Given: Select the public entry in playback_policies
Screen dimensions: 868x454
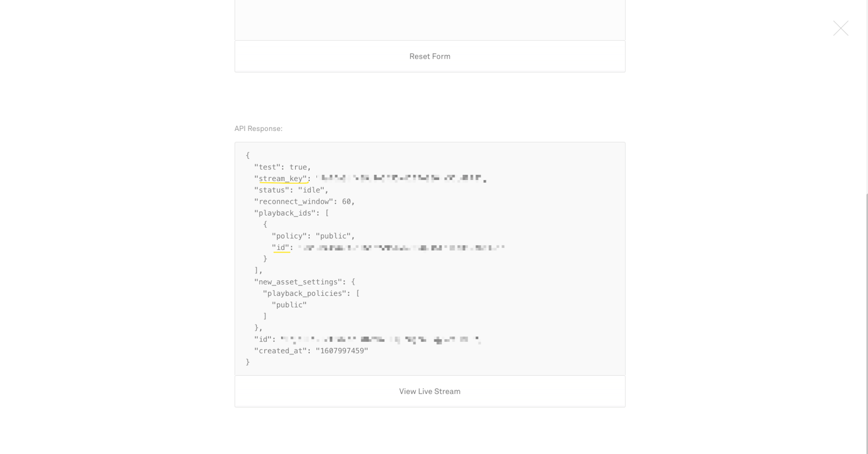Looking at the screenshot, I should click(290, 304).
